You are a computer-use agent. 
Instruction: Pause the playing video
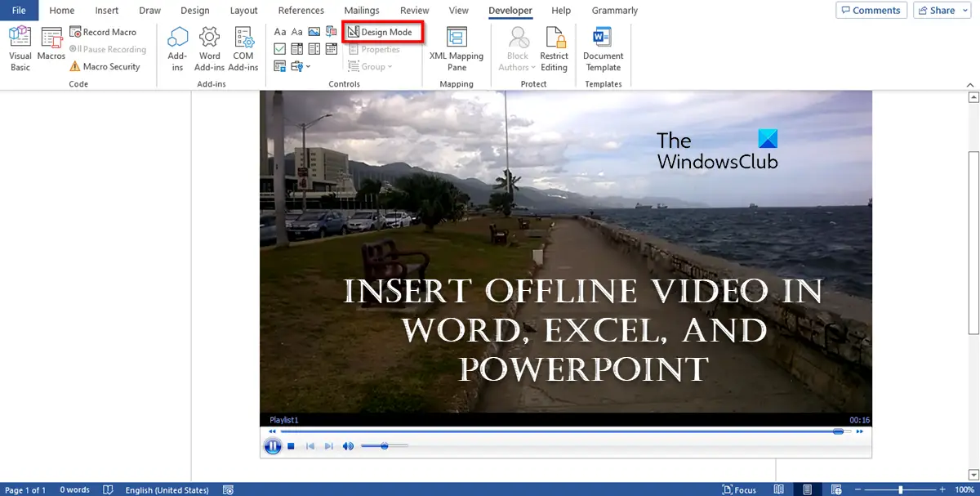273,446
